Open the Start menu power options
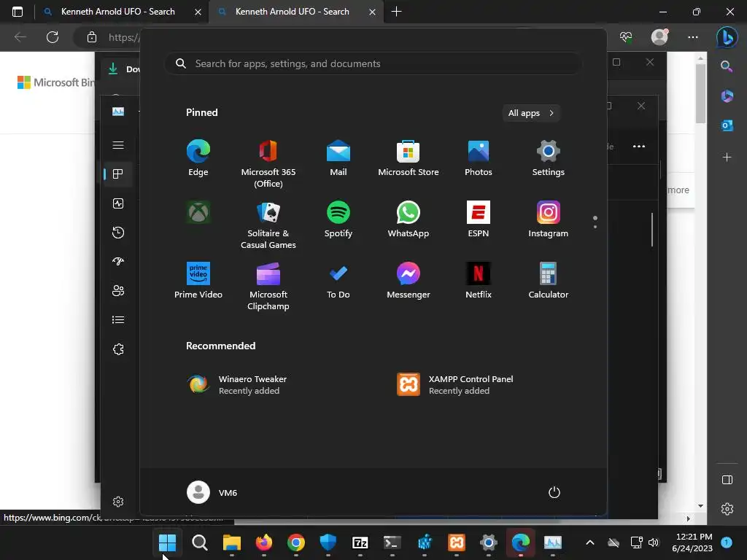 [x=554, y=492]
